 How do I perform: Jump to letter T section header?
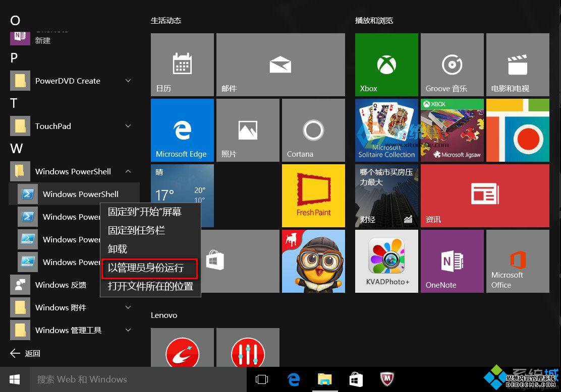(x=14, y=103)
